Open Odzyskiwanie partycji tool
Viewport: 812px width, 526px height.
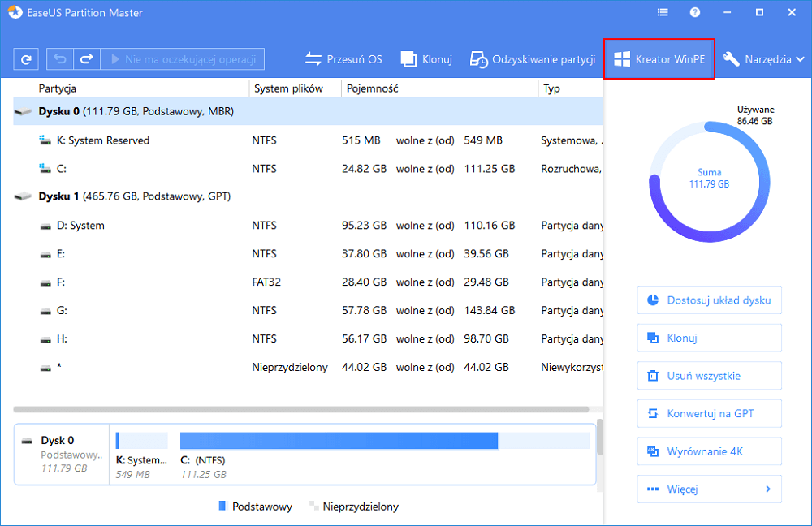(x=533, y=59)
